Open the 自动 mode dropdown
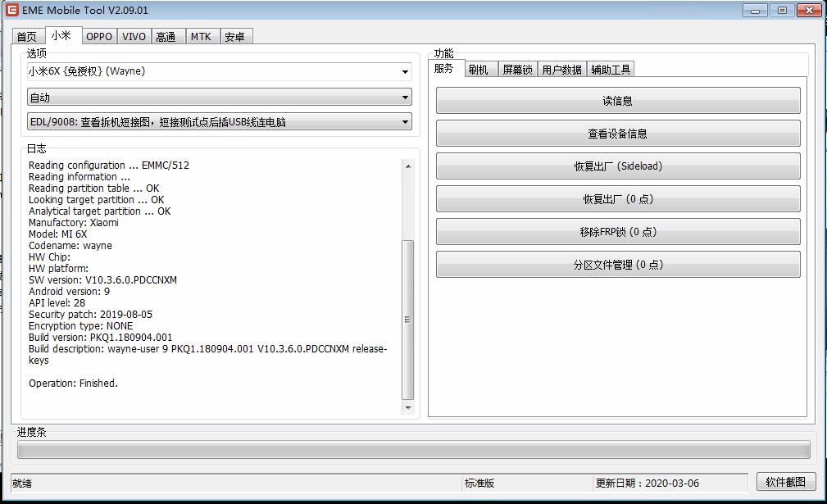The image size is (827, 504). (220, 98)
